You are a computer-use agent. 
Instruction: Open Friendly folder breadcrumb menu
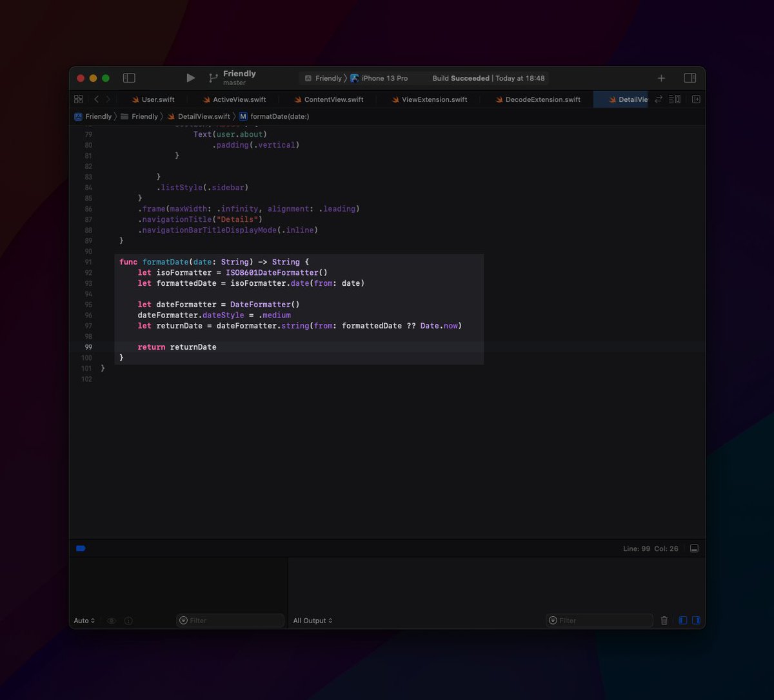[139, 117]
